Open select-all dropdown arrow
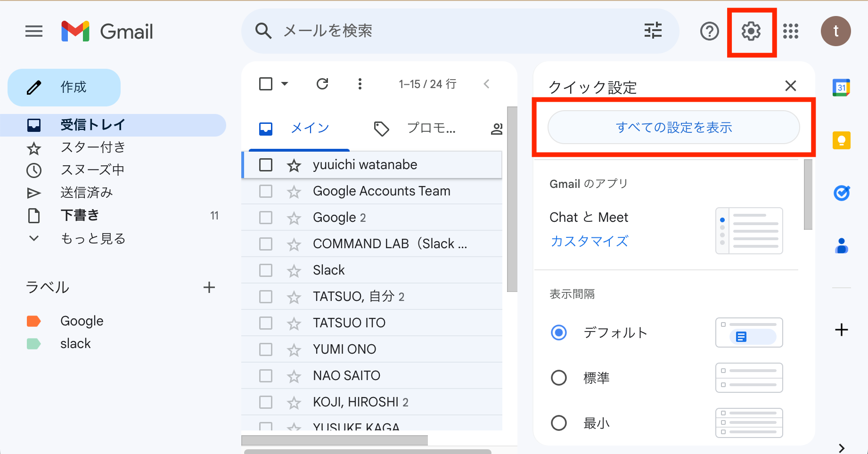The image size is (868, 454). pyautogui.click(x=285, y=84)
